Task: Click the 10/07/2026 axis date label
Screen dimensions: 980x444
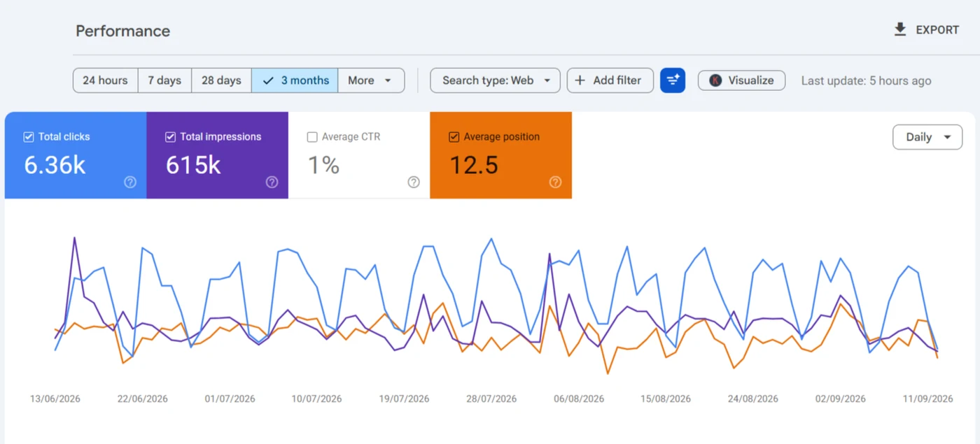Action: (316, 399)
